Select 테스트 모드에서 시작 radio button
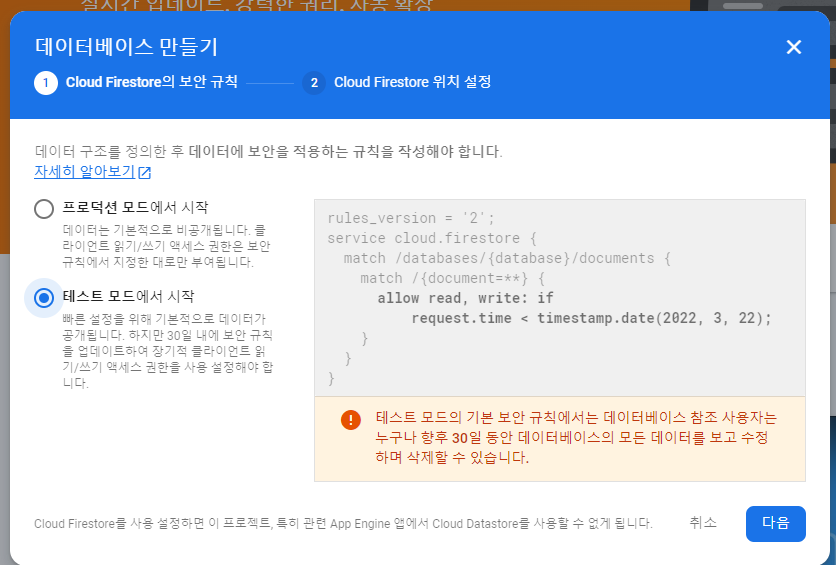The height and width of the screenshot is (565, 836). 44,298
